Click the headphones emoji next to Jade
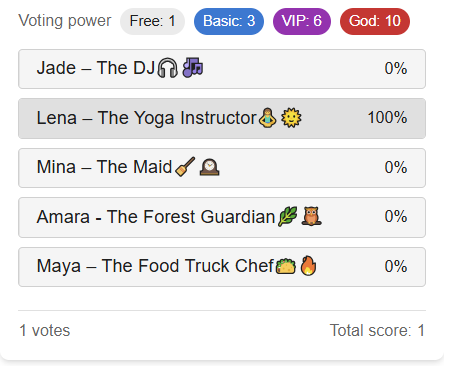 tap(167, 68)
